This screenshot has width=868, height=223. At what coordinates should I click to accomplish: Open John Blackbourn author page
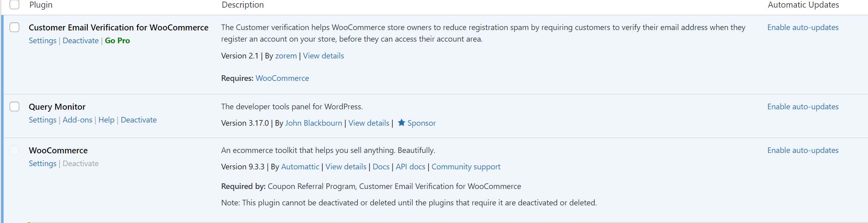(x=314, y=123)
